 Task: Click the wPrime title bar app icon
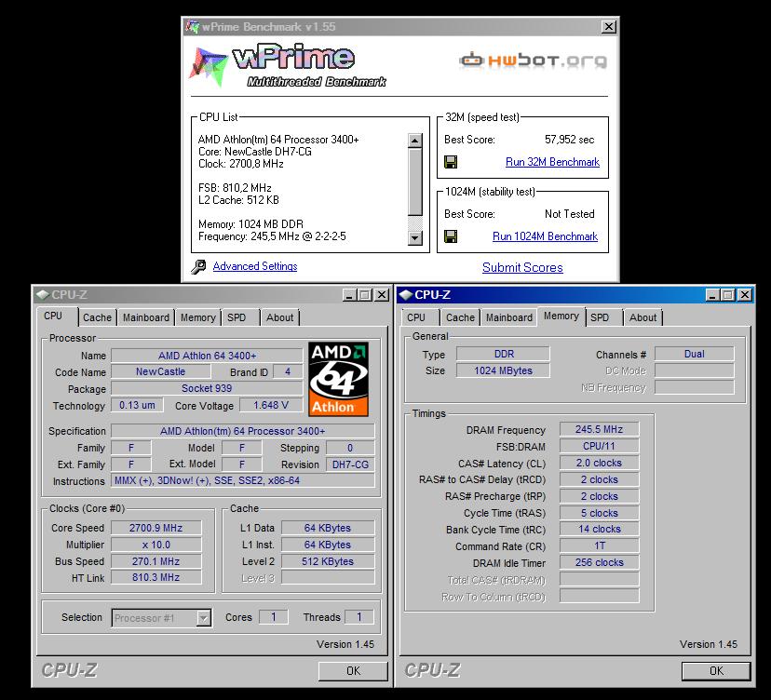(192, 27)
